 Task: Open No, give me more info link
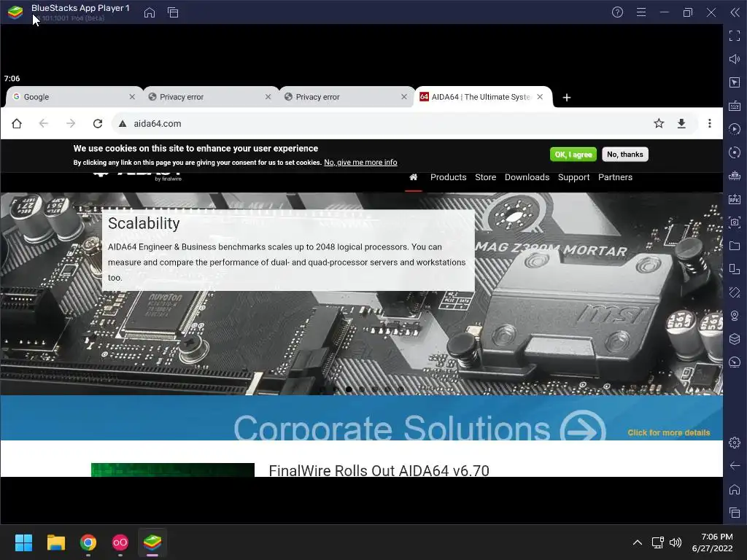point(360,163)
